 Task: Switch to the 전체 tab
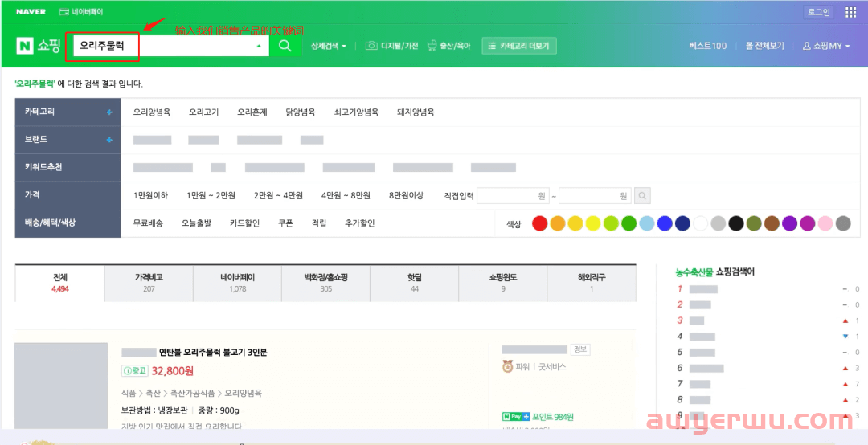pyautogui.click(x=59, y=283)
